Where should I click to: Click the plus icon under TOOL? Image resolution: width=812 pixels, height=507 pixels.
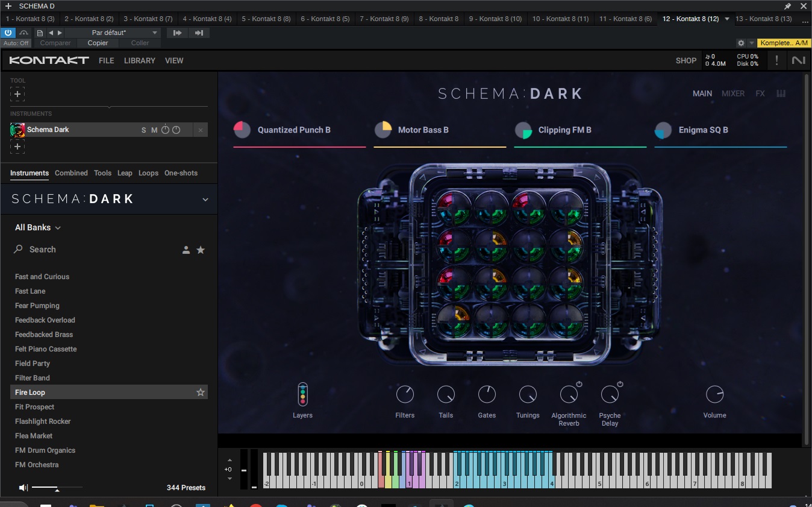click(x=17, y=94)
